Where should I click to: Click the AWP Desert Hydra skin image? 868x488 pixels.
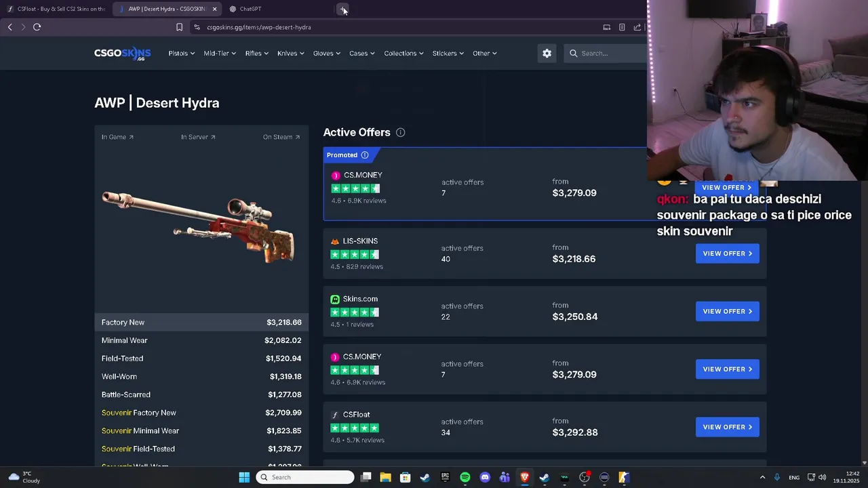[198, 226]
